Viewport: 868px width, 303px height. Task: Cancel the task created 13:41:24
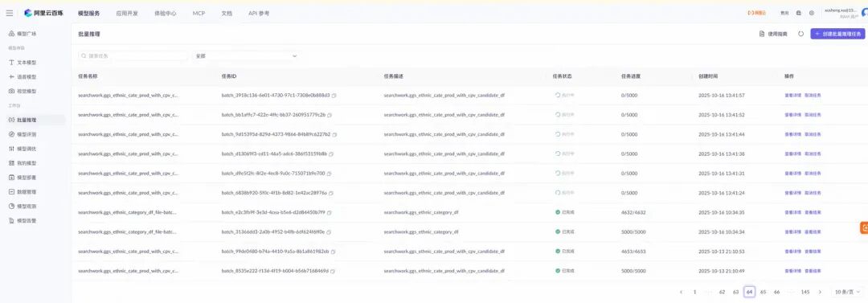pyautogui.click(x=813, y=193)
